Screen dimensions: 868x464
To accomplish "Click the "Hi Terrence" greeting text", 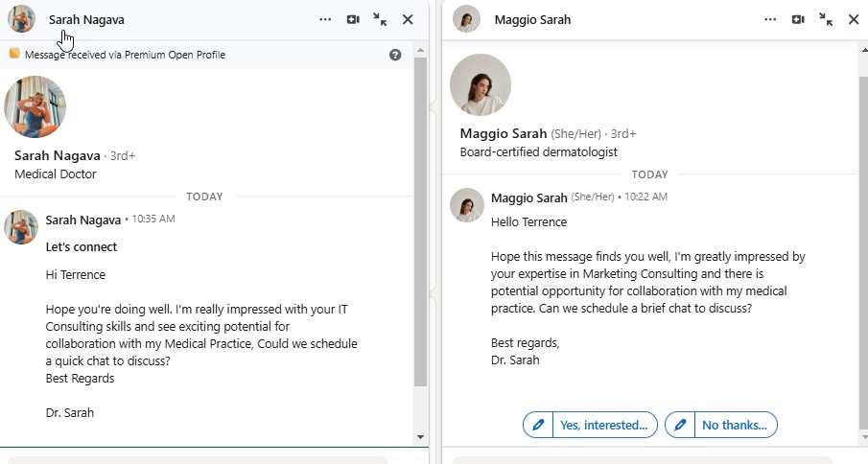I will pos(75,274).
